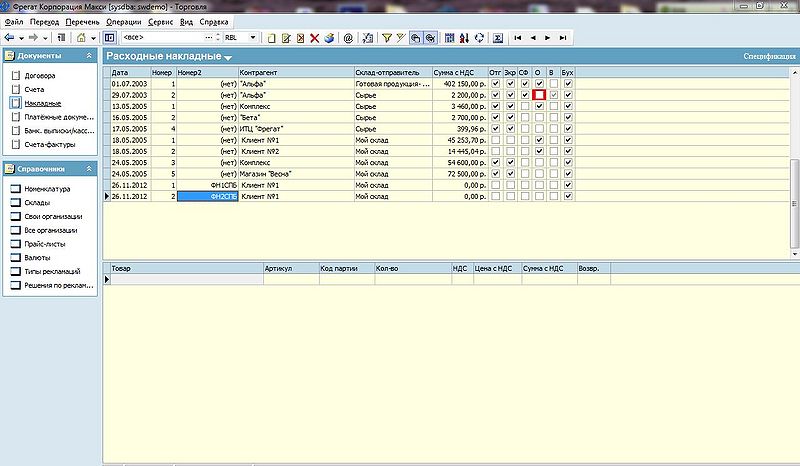Open Прайс-листы reference list
Viewport: 800px width, 466px height.
(x=45, y=244)
